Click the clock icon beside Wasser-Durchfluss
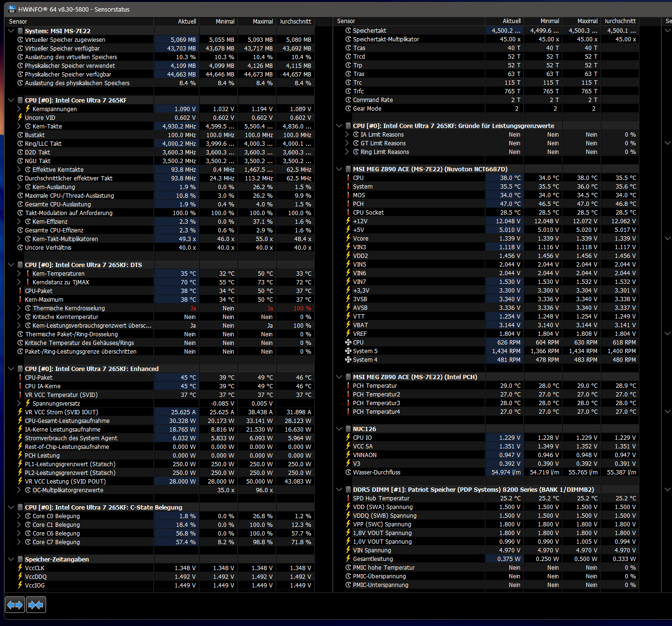672x626 pixels. (348, 472)
